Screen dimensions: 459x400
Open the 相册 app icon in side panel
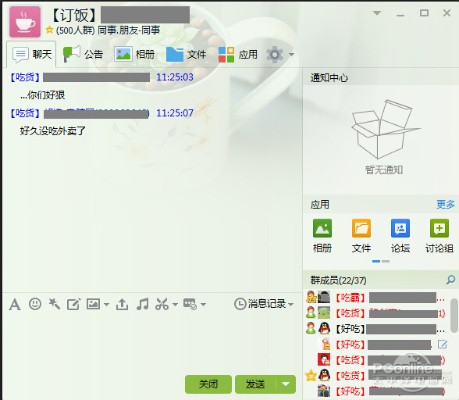click(322, 235)
